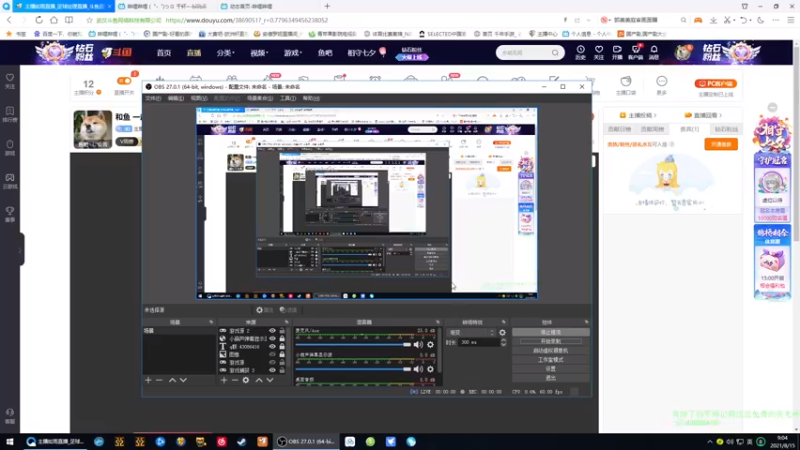The width and height of the screenshot is (800, 450).
Task: Toggle lock on 小葫芦弹幕显示 source
Action: [x=282, y=339]
